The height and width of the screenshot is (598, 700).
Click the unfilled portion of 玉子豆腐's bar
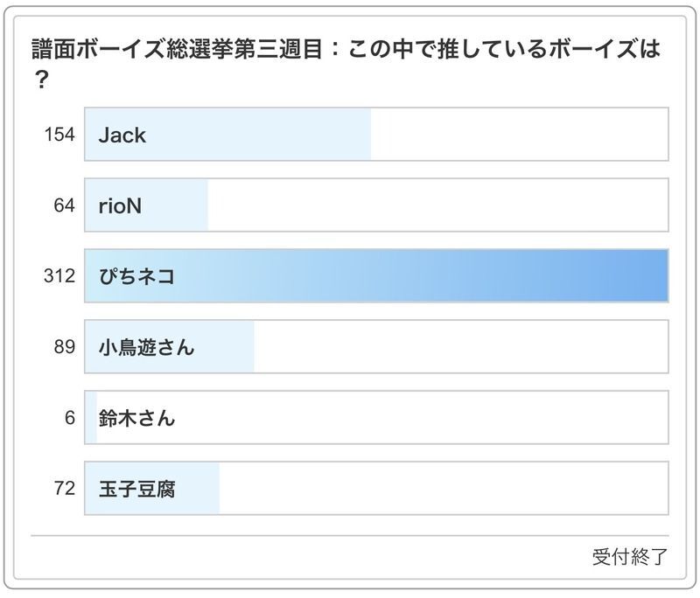tap(442, 489)
